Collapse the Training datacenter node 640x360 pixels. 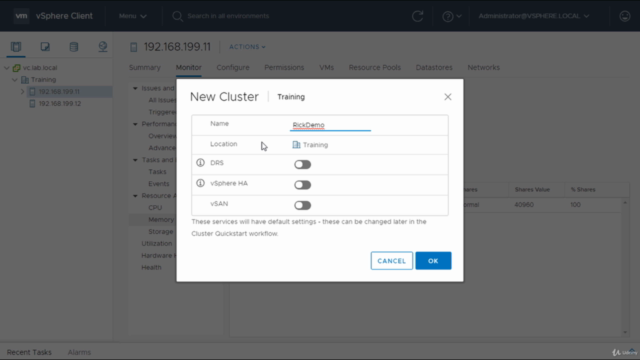[x=15, y=80]
